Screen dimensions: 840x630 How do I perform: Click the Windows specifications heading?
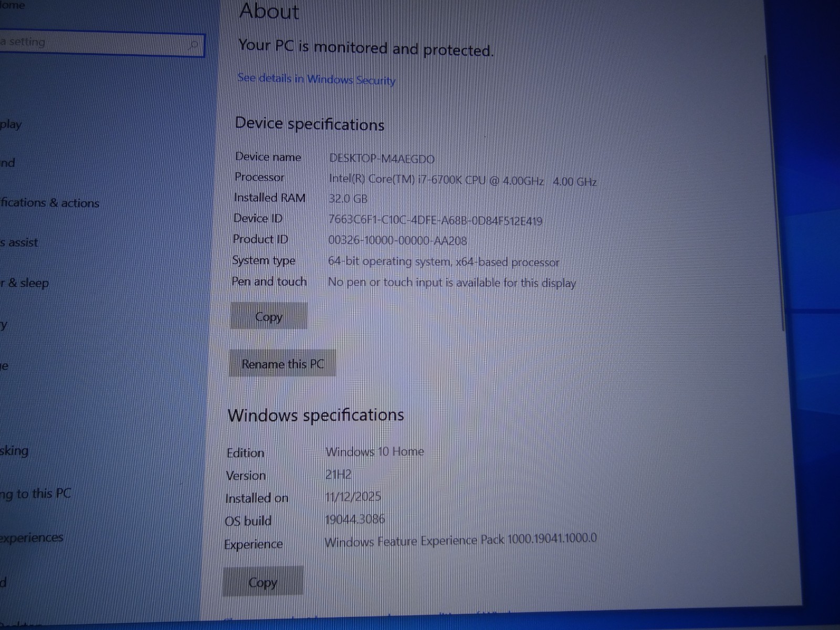click(x=316, y=415)
